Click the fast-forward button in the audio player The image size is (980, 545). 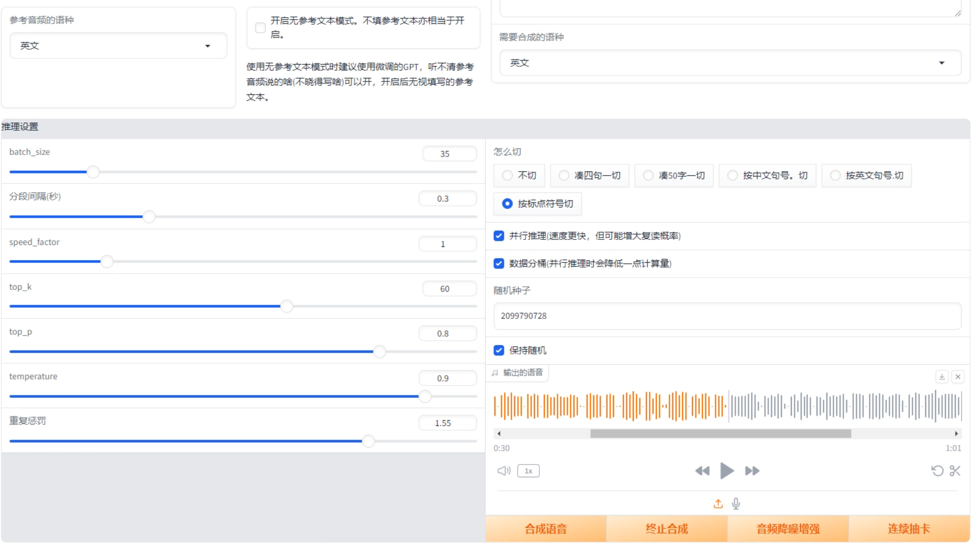[x=752, y=471]
